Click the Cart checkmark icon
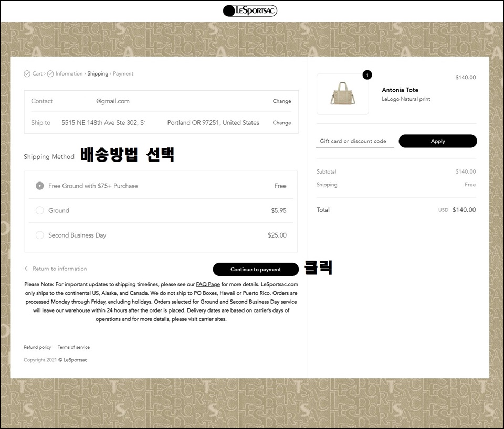The width and height of the screenshot is (504, 429). (27, 74)
